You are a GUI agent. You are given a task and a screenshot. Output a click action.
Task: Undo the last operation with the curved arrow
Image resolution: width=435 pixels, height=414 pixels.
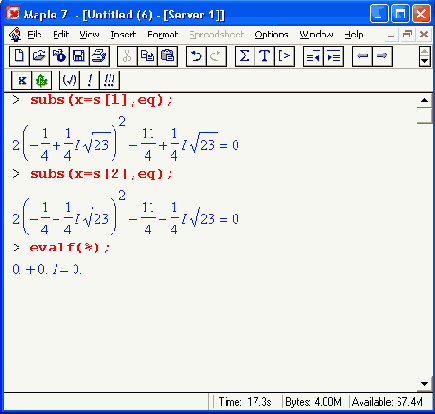(196, 56)
